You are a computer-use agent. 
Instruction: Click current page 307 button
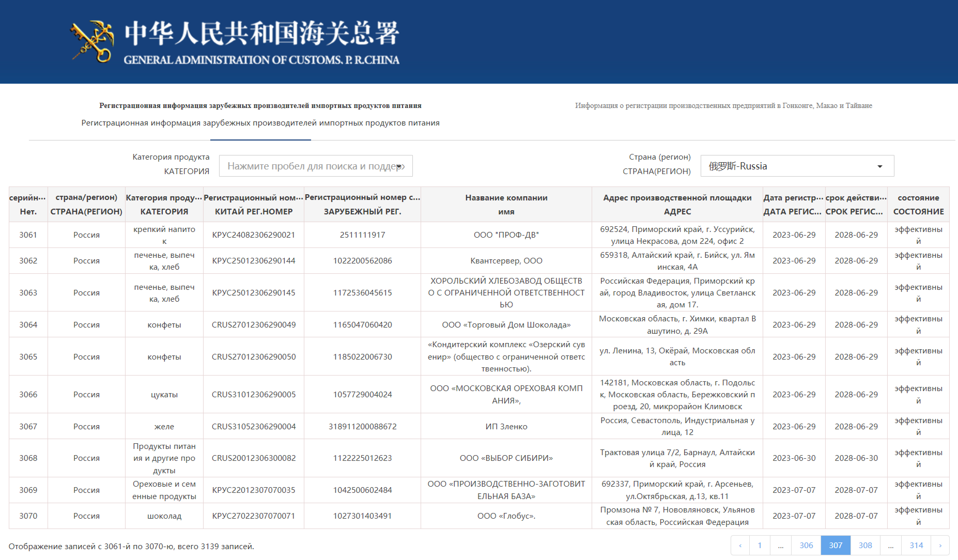click(x=836, y=545)
